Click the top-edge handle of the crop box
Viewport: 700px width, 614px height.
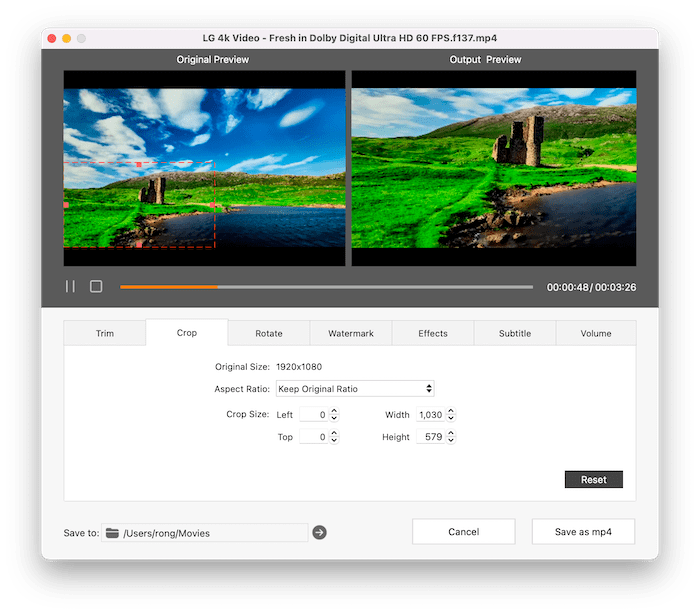(138, 163)
